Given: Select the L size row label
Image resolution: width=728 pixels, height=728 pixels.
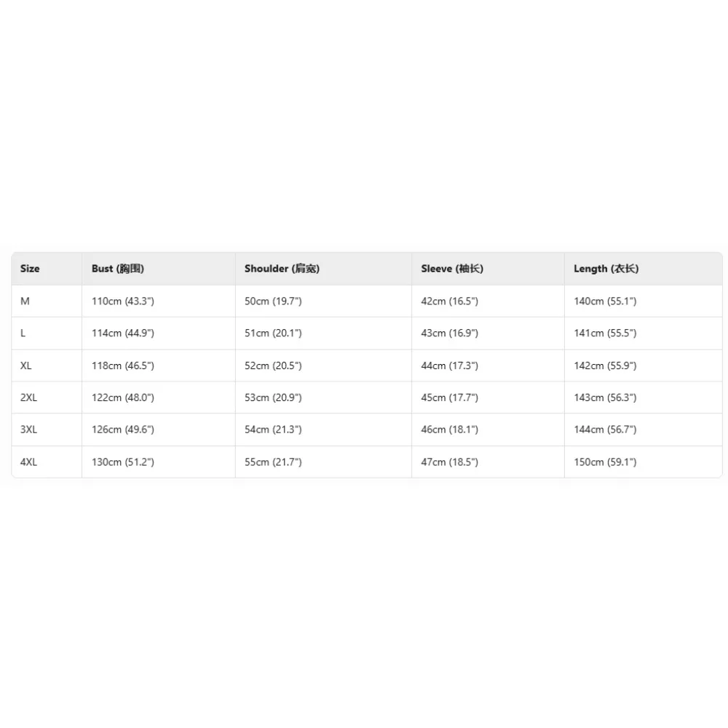Looking at the screenshot, I should pos(23,333).
